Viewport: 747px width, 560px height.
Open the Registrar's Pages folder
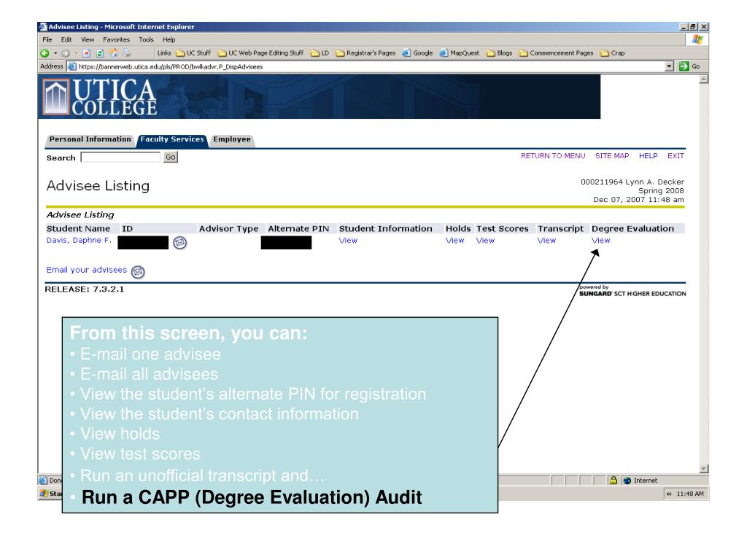click(x=365, y=53)
